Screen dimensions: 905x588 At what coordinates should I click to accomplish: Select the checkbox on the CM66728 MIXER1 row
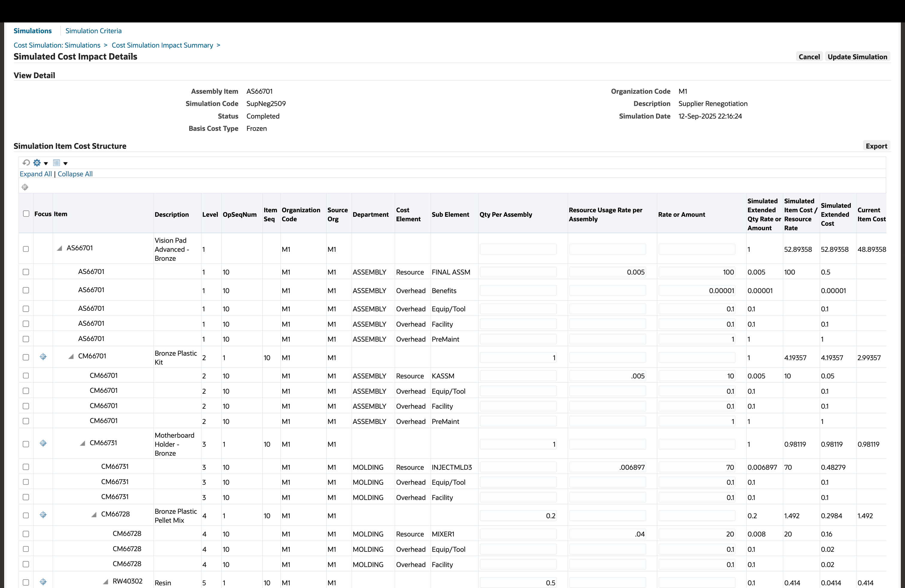tap(26, 534)
